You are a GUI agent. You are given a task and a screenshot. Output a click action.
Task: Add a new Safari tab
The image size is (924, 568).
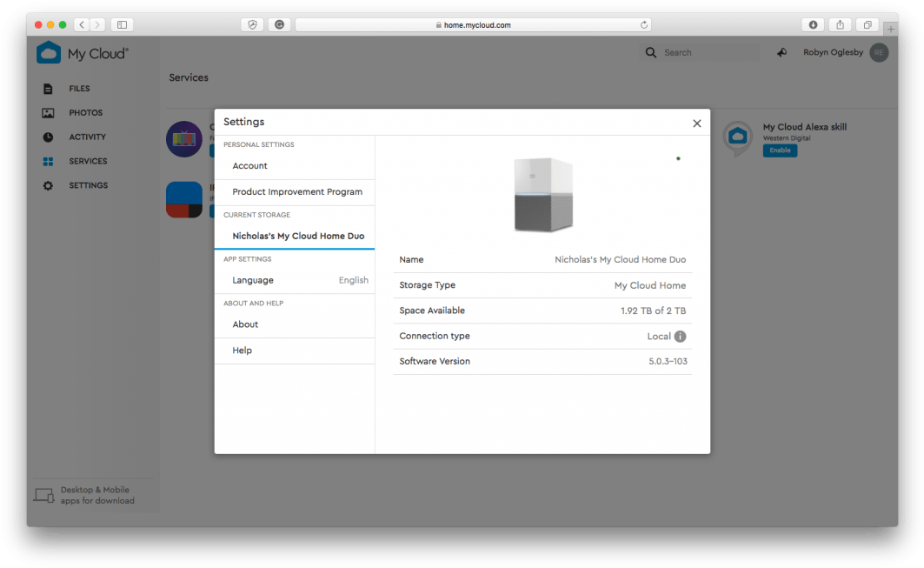click(x=890, y=29)
